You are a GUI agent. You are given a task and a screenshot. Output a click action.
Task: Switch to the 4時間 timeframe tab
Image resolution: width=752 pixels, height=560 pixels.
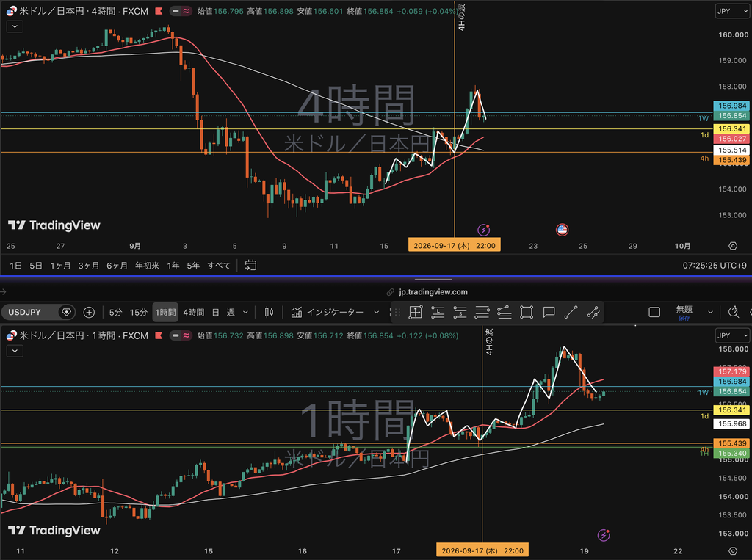tap(194, 312)
